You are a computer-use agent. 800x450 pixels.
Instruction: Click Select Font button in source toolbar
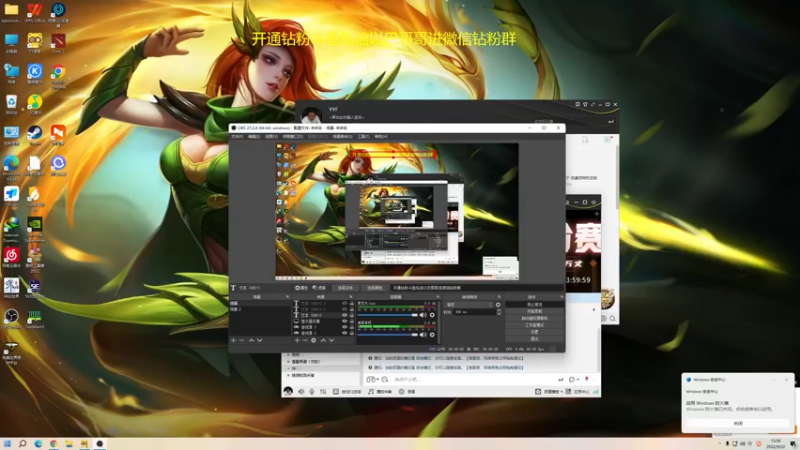click(345, 288)
